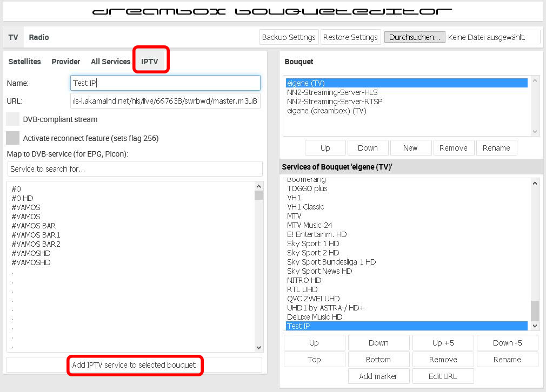
Task: Switch to the Radio tab
Action: (x=39, y=37)
